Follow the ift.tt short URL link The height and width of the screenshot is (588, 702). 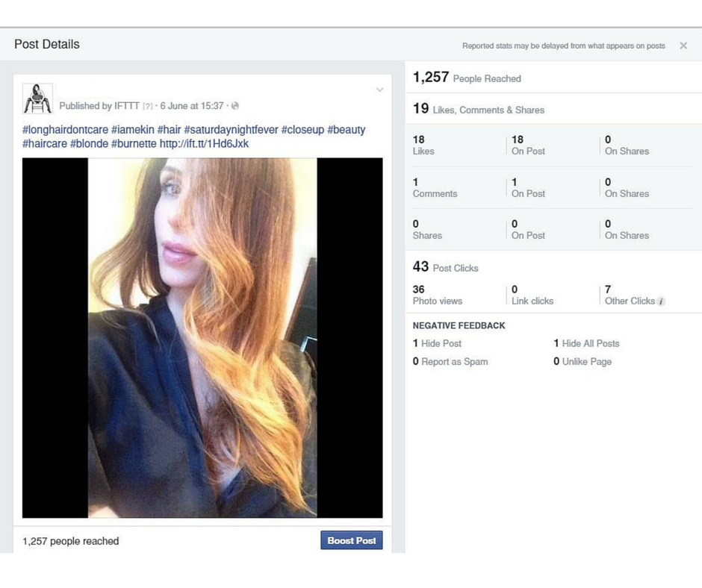coord(204,144)
